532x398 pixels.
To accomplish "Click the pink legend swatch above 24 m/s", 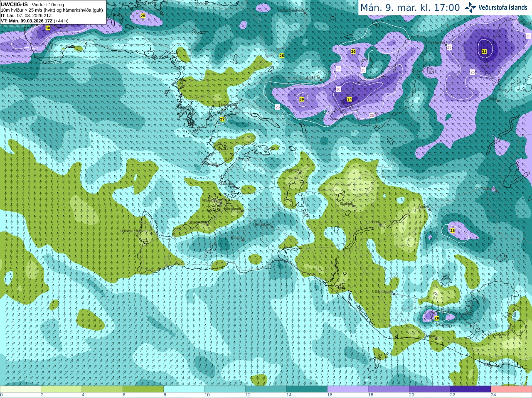I will [x=512, y=389].
